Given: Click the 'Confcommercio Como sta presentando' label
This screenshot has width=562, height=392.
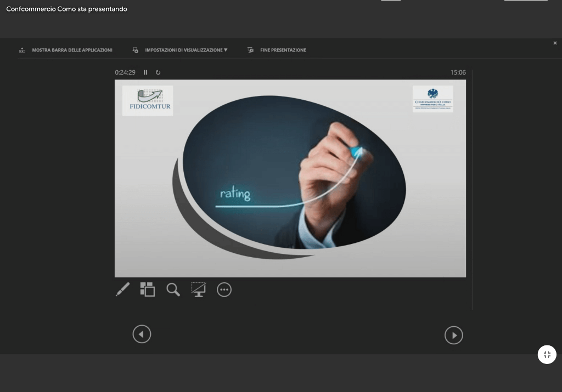Looking at the screenshot, I should pos(66,9).
